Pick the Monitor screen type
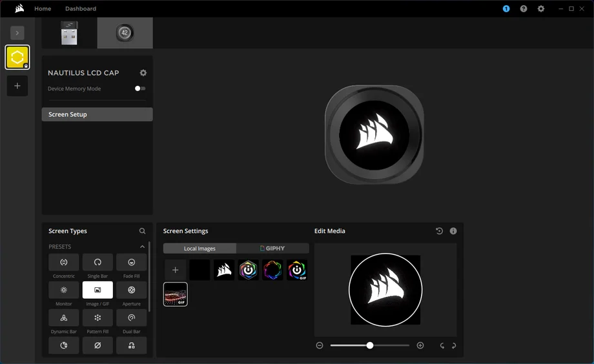Image resolution: width=594 pixels, height=364 pixels. click(64, 290)
